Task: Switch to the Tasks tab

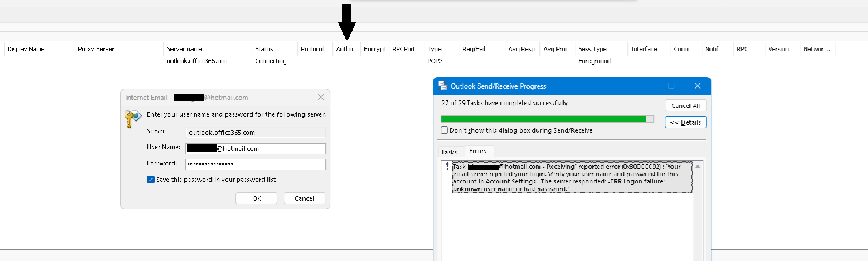Action: (x=449, y=152)
